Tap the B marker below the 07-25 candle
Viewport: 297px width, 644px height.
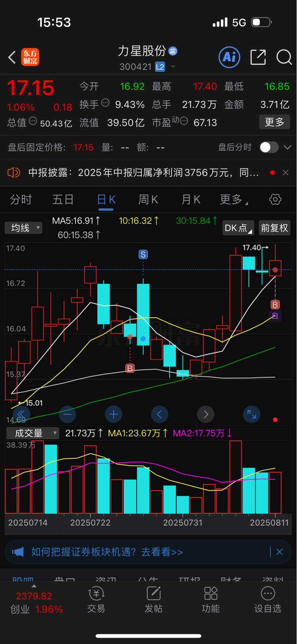130,368
